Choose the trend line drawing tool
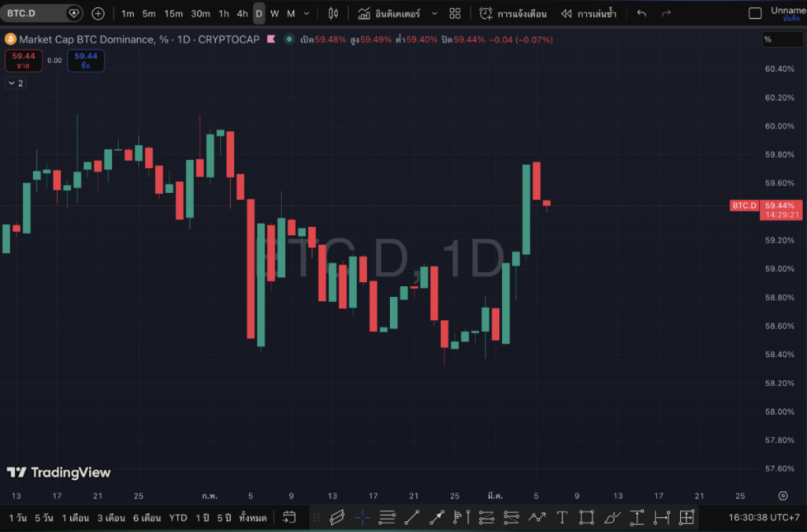 tap(411, 518)
